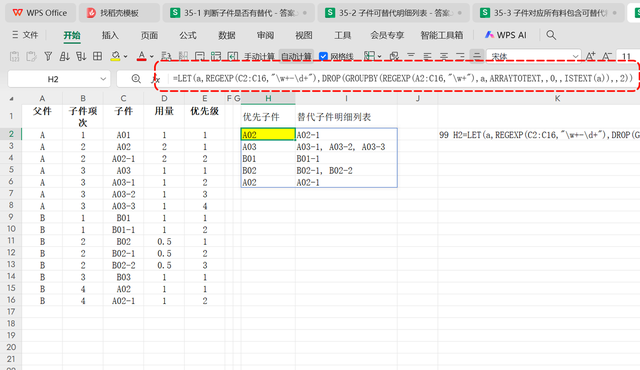Click the font size 11 box

[627, 56]
